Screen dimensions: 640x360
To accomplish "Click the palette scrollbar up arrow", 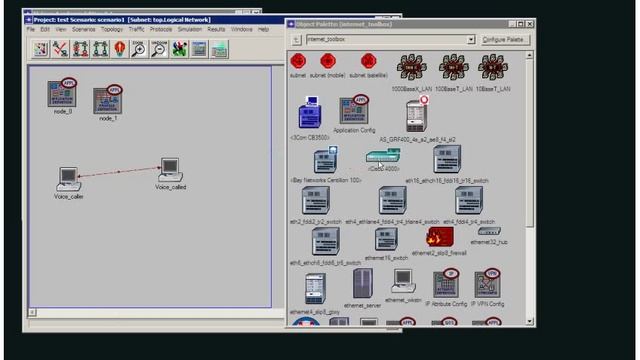I will pyautogui.click(x=529, y=55).
